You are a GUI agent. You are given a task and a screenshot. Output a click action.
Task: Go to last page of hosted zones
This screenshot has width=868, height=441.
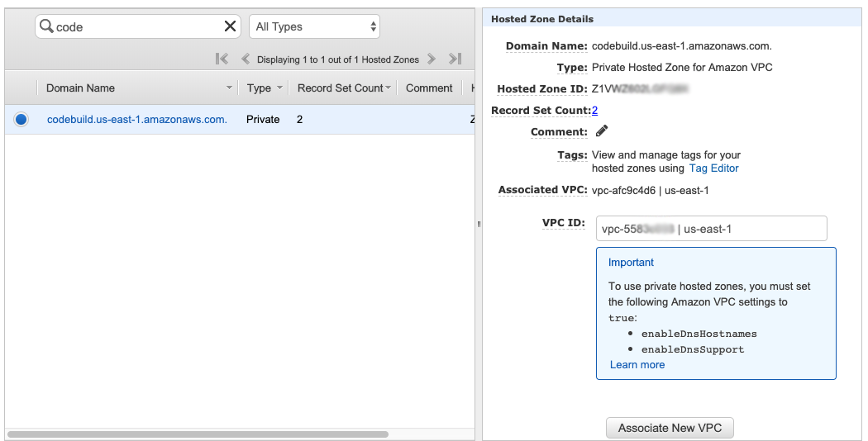point(455,59)
